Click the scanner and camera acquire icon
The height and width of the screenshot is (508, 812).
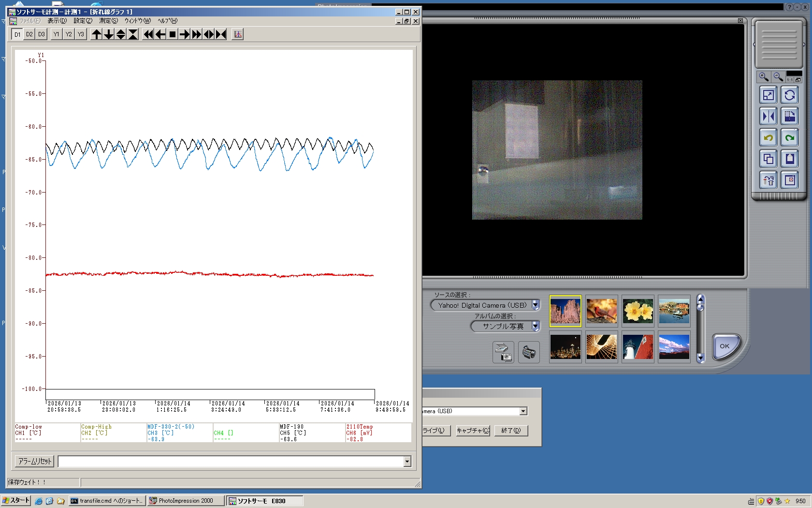tap(503, 352)
